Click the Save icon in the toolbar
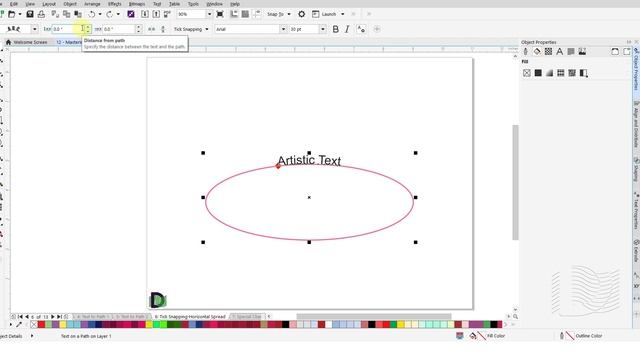 [x=30, y=14]
